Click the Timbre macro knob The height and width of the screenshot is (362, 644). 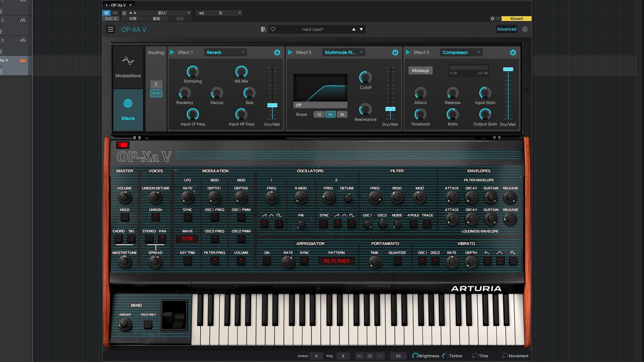(x=445, y=356)
